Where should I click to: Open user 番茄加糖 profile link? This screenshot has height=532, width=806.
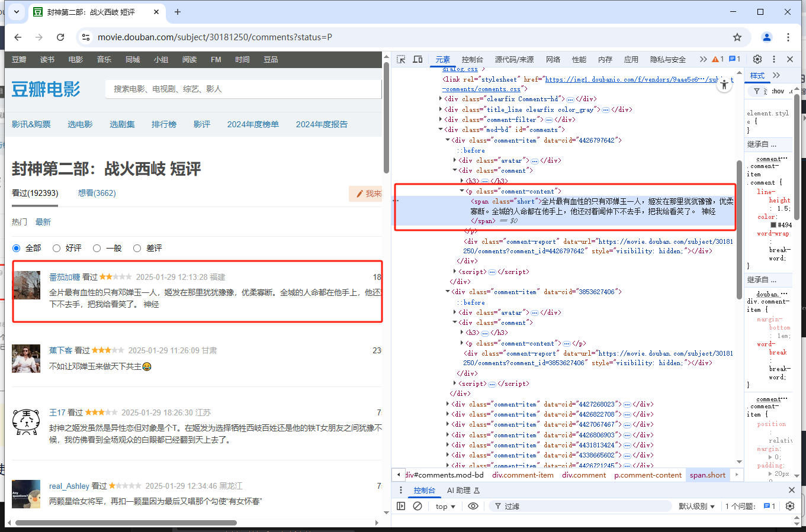[x=65, y=277]
